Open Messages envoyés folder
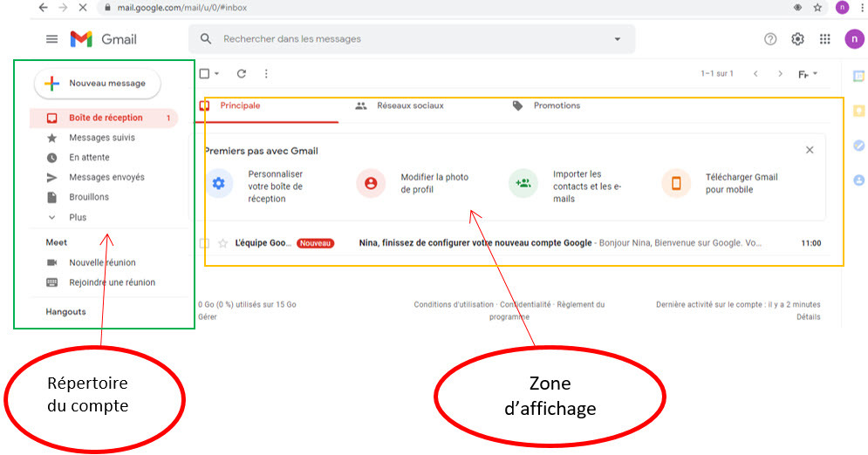 (x=106, y=178)
